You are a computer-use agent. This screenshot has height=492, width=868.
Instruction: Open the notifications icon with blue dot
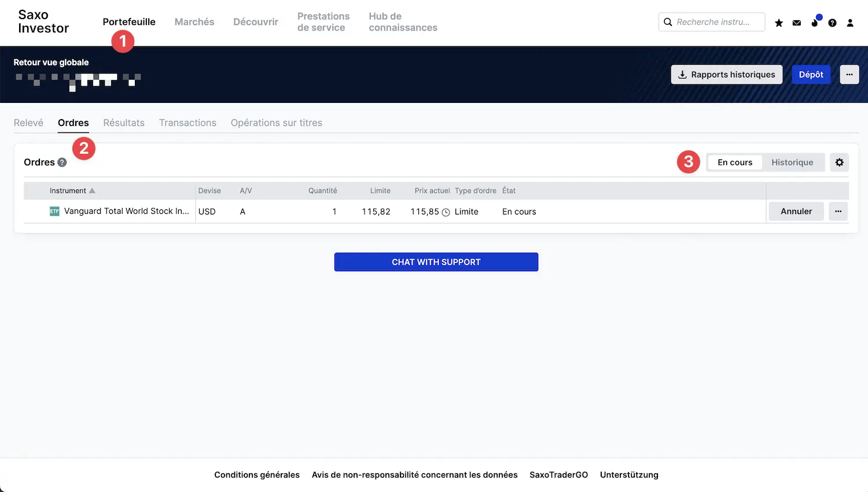point(815,23)
